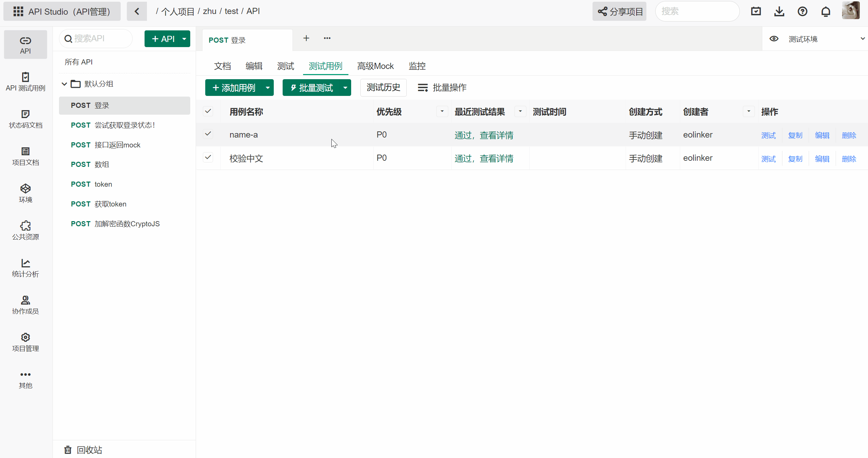Switch to the 文档 tab
Image resolution: width=868 pixels, height=458 pixels.
[x=222, y=66]
